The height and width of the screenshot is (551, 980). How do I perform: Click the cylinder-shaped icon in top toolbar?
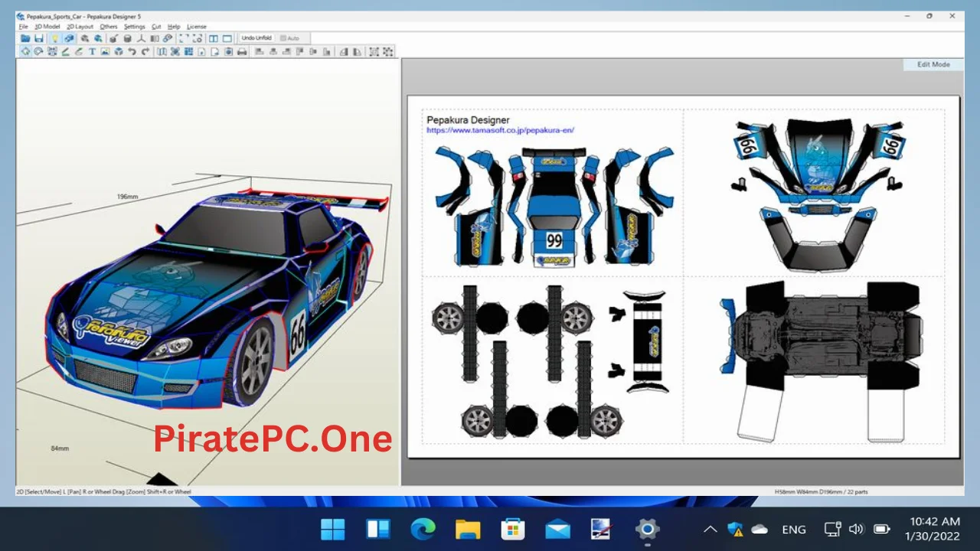pos(127,38)
